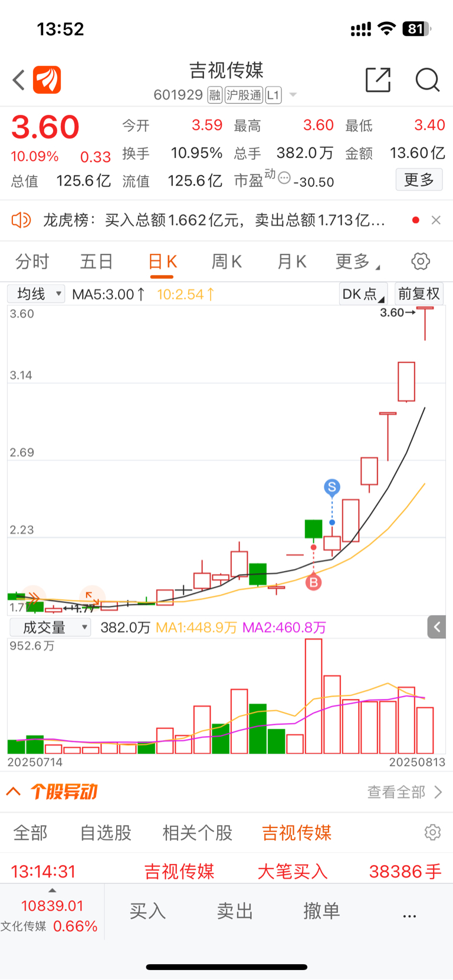
Task: Tap the latest candlestick at 3.60
Action: [x=425, y=324]
